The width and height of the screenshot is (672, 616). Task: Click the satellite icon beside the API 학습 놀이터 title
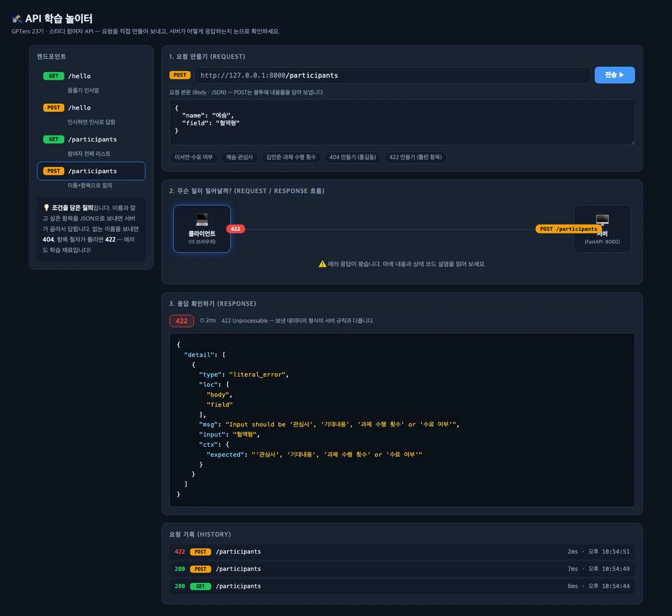pos(17,19)
